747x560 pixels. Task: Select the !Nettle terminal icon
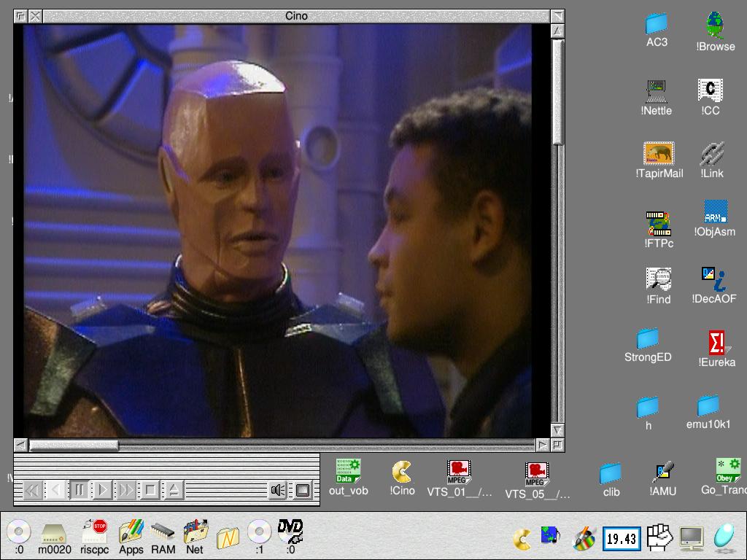point(656,98)
